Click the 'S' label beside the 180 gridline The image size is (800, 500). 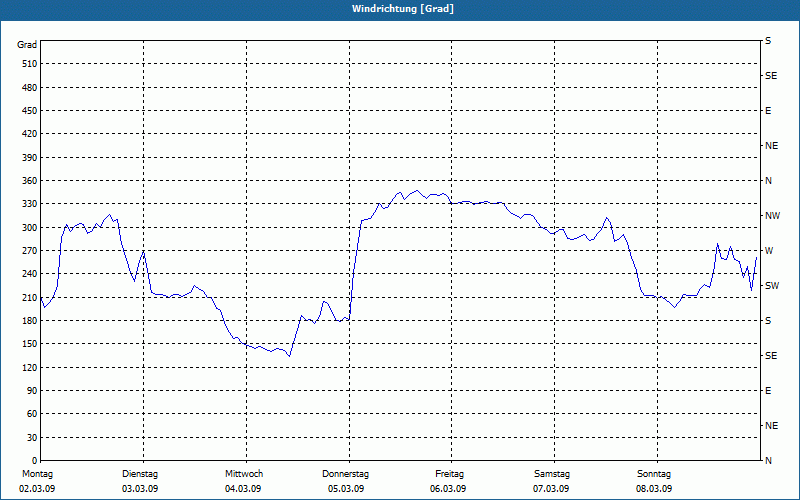tap(768, 321)
